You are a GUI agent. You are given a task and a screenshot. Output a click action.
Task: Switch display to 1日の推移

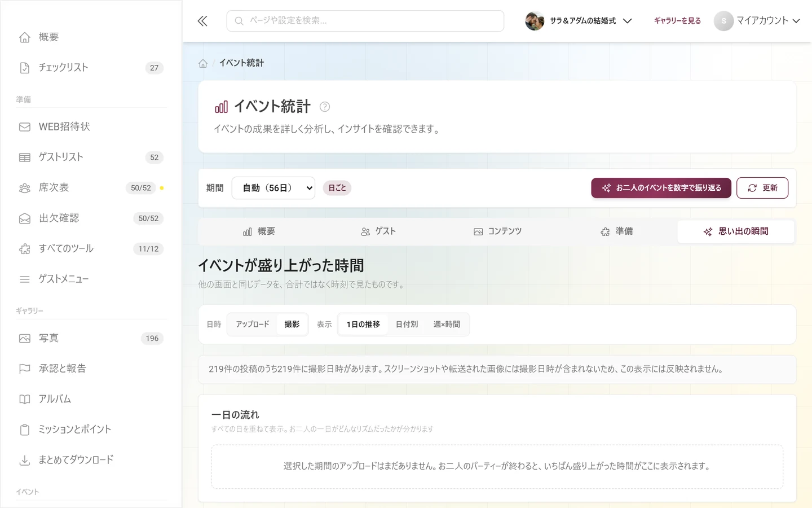[x=363, y=325]
